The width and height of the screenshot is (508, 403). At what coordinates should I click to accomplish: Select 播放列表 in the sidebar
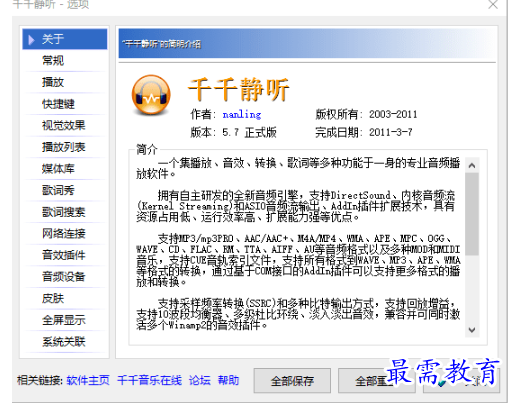coord(65,147)
